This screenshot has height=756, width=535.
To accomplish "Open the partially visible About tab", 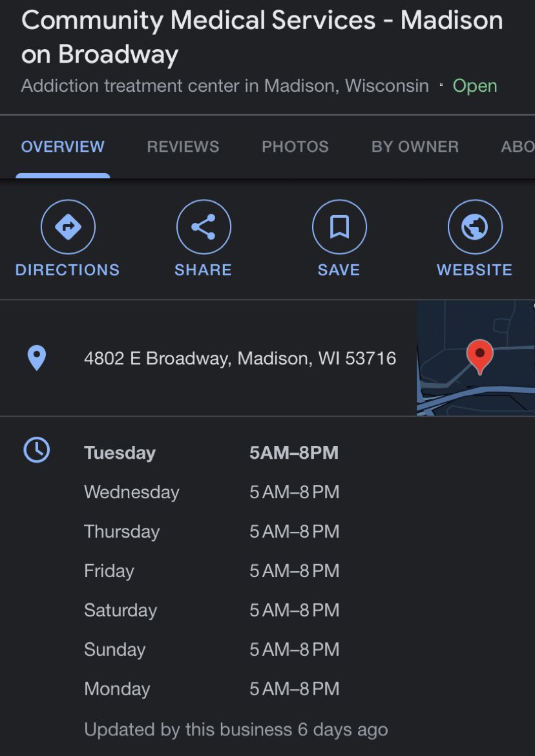I will click(518, 147).
